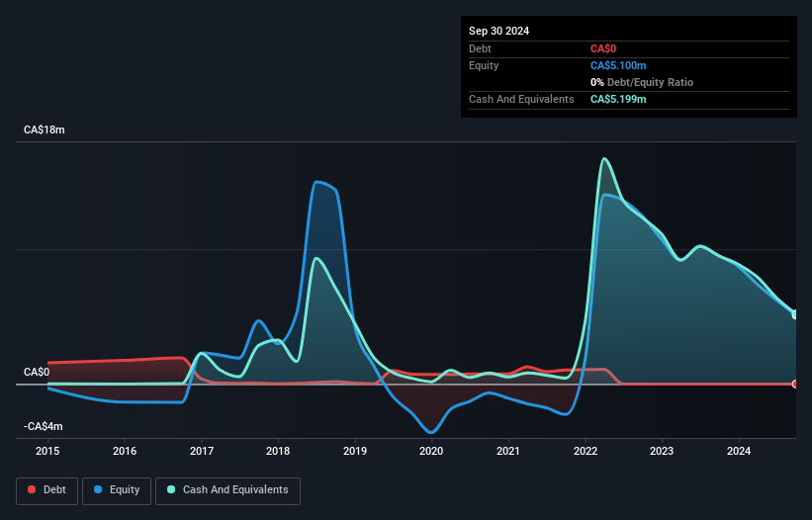Click the Cash And Equivalents tooltip label
The width and height of the screenshot is (812, 520).
521,99
